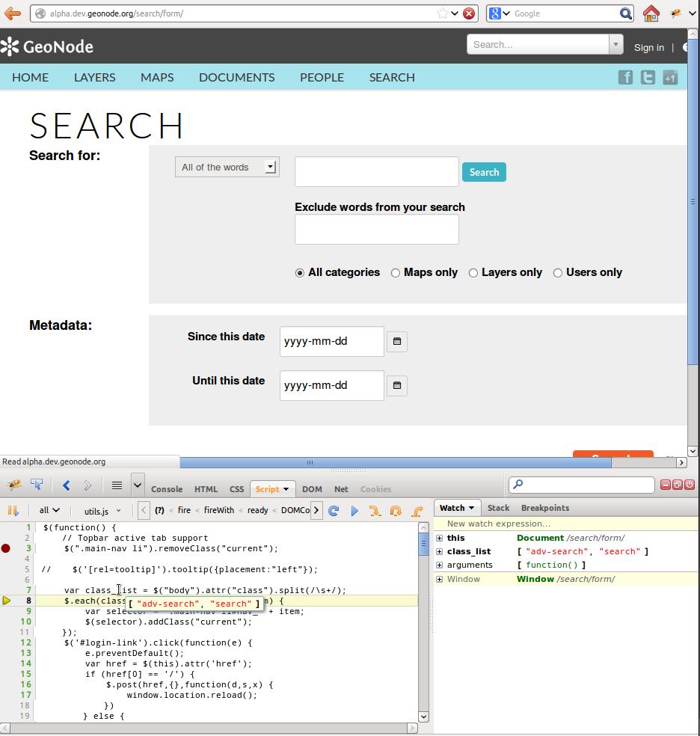The image size is (700, 736).
Task: Click break on next script icon
Action: [13, 511]
